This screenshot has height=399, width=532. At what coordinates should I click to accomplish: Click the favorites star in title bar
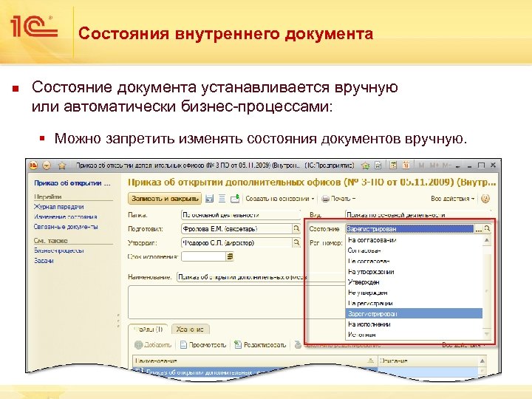[x=62, y=166]
